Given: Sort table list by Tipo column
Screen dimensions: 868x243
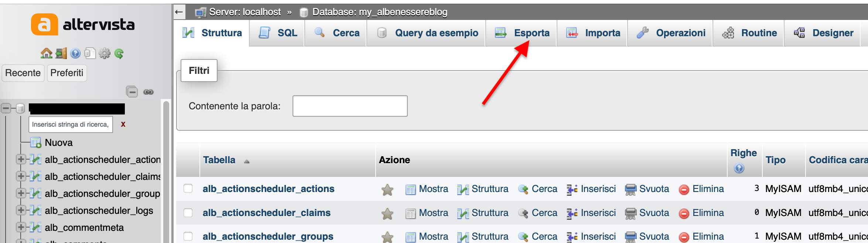Looking at the screenshot, I should point(776,160).
